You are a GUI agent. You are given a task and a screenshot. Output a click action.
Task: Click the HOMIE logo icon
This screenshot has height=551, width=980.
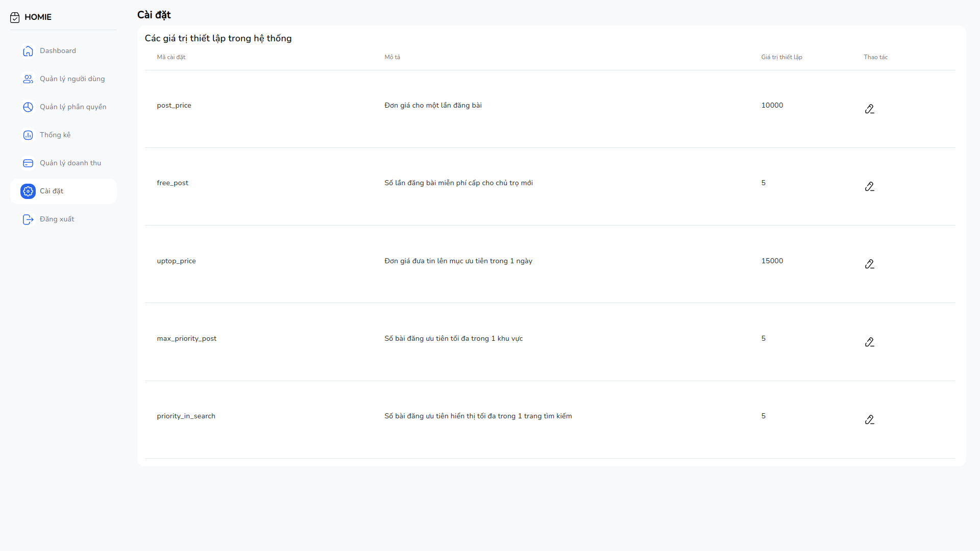(15, 17)
